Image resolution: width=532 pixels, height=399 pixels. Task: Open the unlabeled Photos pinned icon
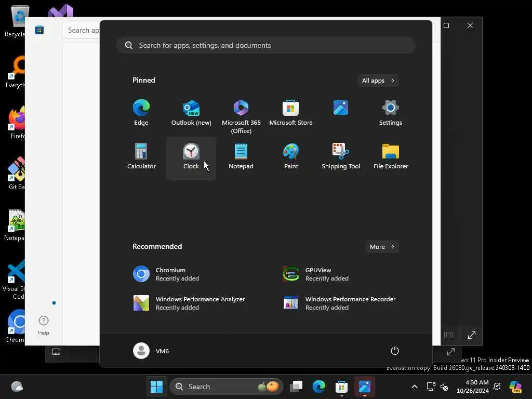[341, 108]
